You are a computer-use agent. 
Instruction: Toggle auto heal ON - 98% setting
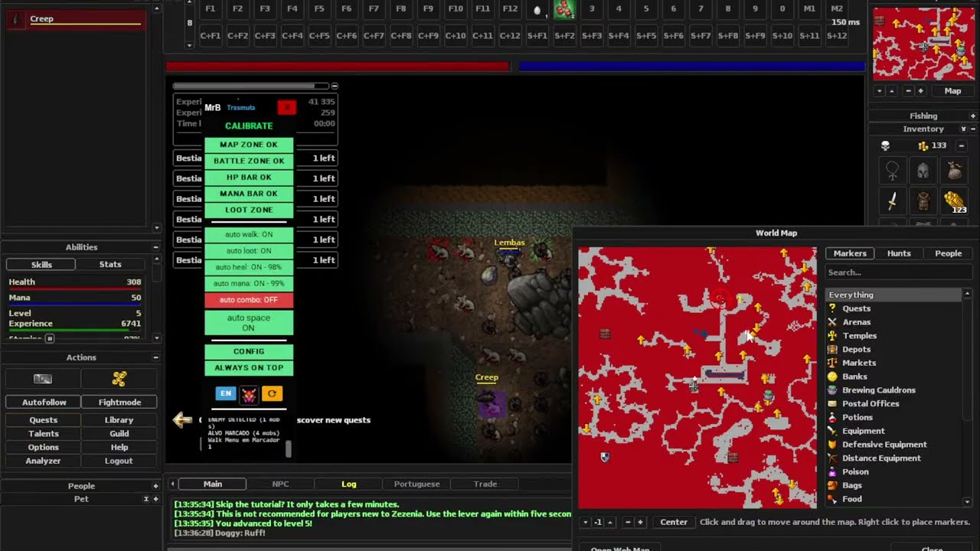pyautogui.click(x=249, y=267)
